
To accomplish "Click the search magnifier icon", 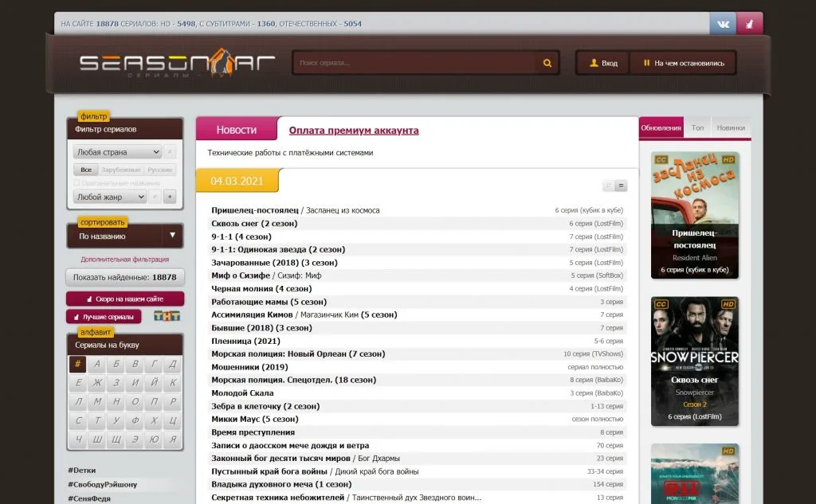I will click(547, 63).
